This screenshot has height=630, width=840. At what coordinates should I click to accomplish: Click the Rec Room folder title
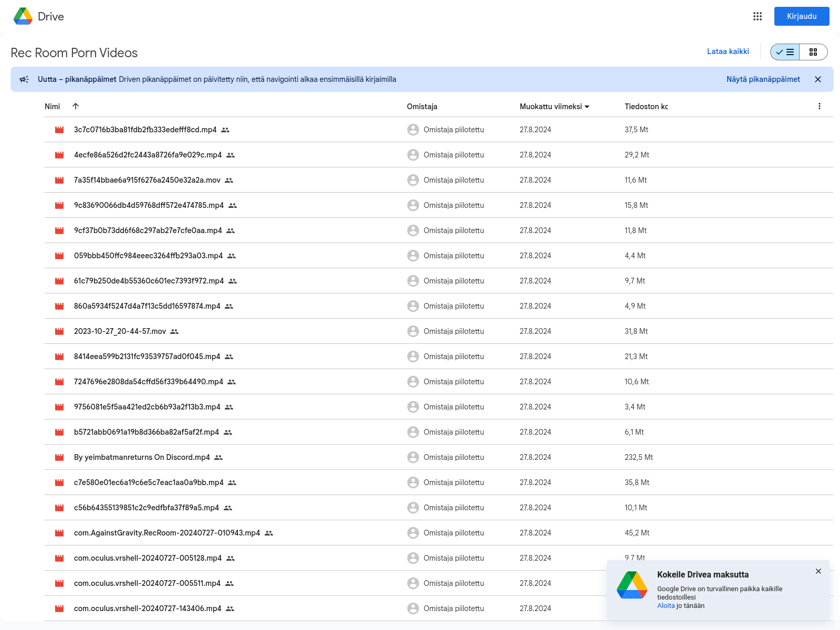coord(74,53)
